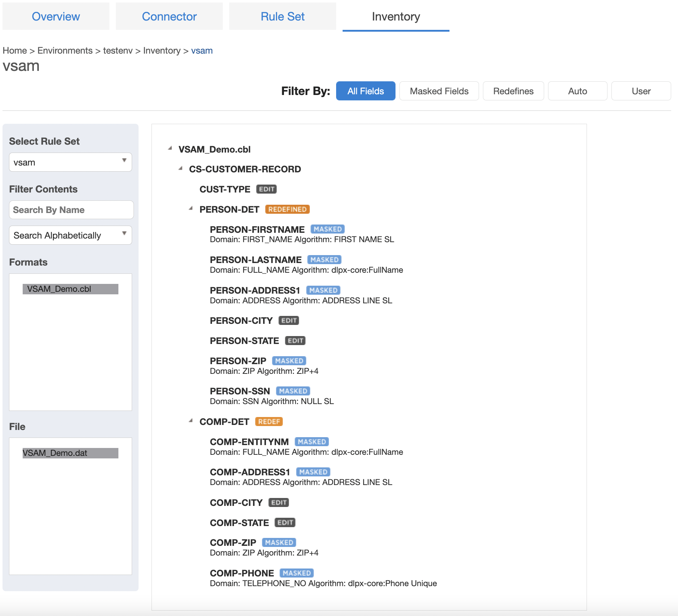Switch to the Rule Set tab
Screen dimensions: 678x616
point(282,17)
